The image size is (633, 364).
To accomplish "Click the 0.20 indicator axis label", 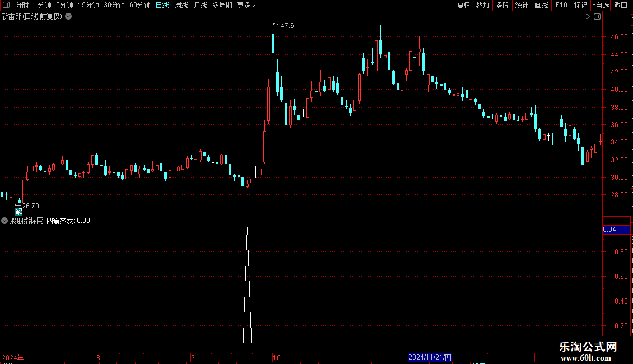I will point(621,326).
